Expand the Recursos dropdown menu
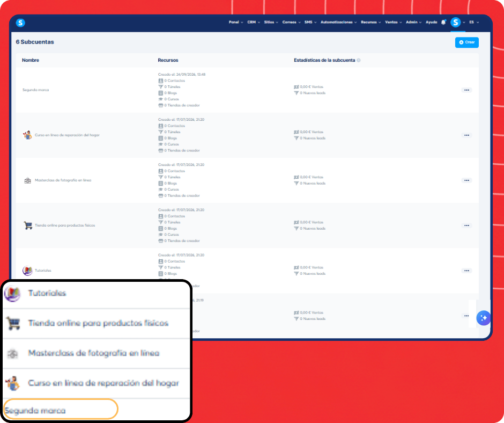Screen dimensions: 504x423 (x=370, y=22)
